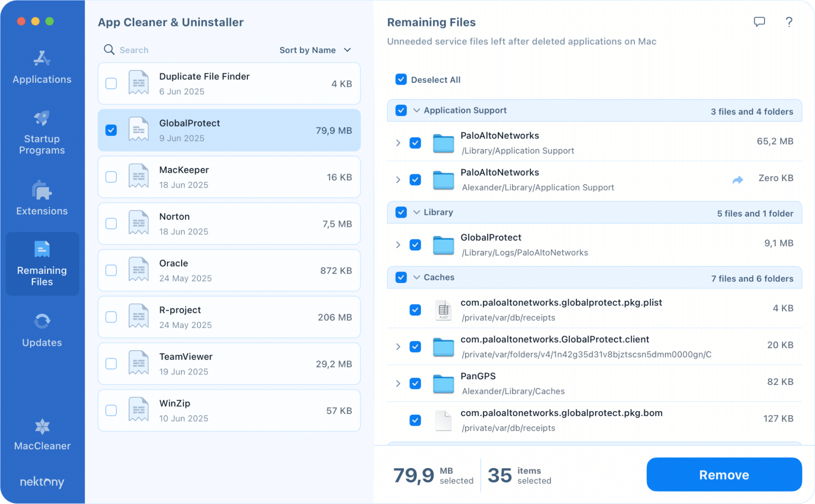Check the Norton app checkbox
This screenshot has height=504, width=815.
(110, 223)
